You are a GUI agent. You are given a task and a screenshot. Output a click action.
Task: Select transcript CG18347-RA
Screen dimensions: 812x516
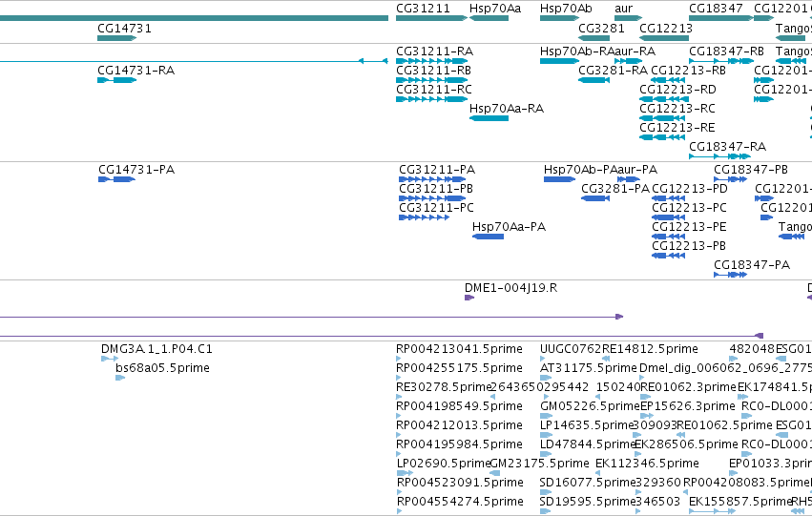coord(719,156)
